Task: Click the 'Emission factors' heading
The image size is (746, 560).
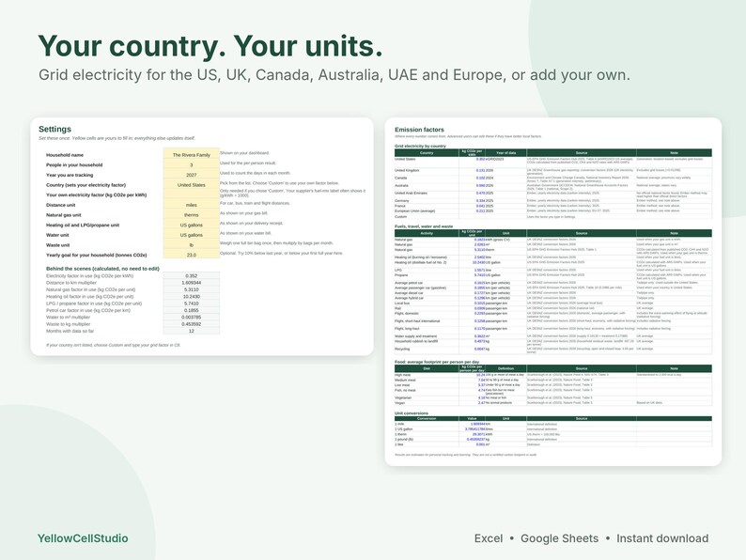Action: coord(419,130)
